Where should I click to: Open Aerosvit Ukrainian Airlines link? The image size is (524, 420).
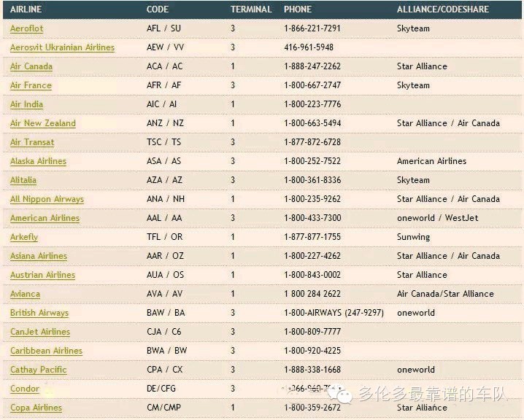point(62,47)
